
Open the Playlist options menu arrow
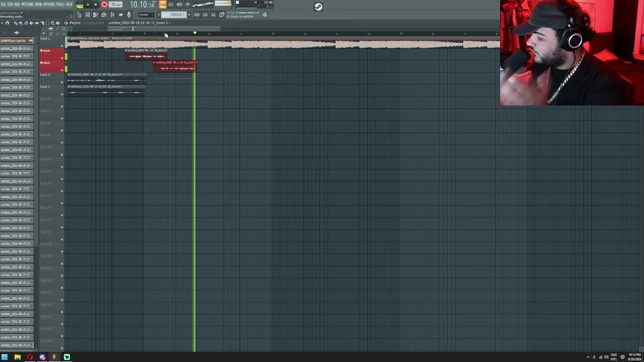[x=2, y=23]
